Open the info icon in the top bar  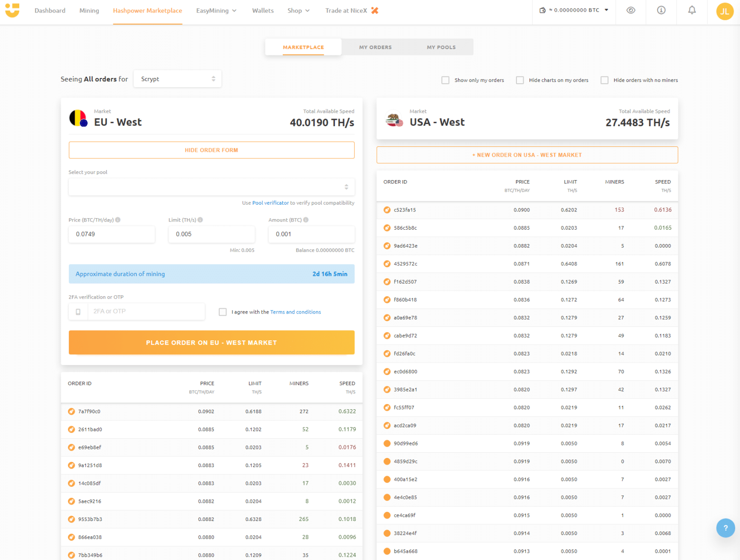(661, 10)
